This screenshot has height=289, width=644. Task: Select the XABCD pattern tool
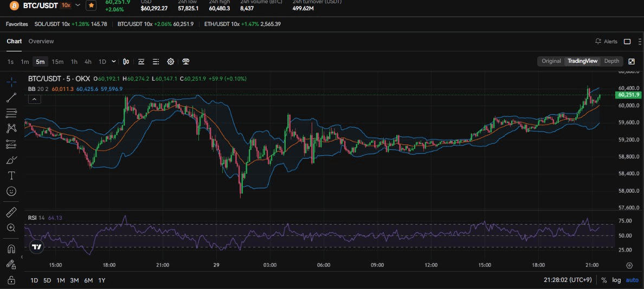pos(11,128)
